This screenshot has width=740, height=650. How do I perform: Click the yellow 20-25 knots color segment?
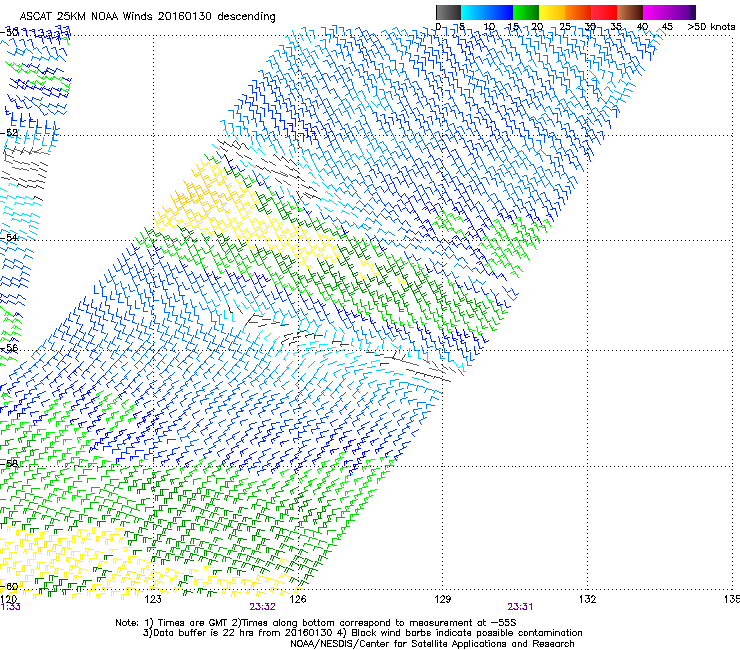click(552, 12)
